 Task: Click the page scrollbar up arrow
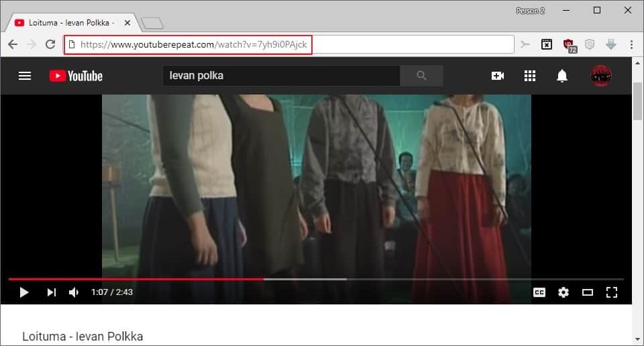click(637, 63)
